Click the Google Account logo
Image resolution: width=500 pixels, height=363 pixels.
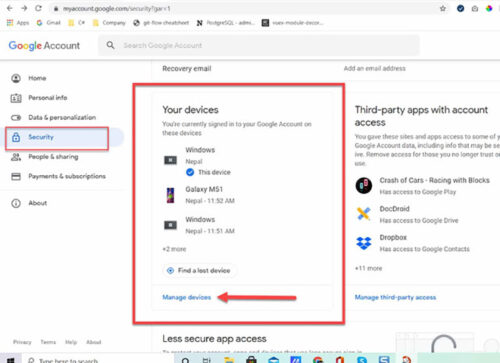44,45
